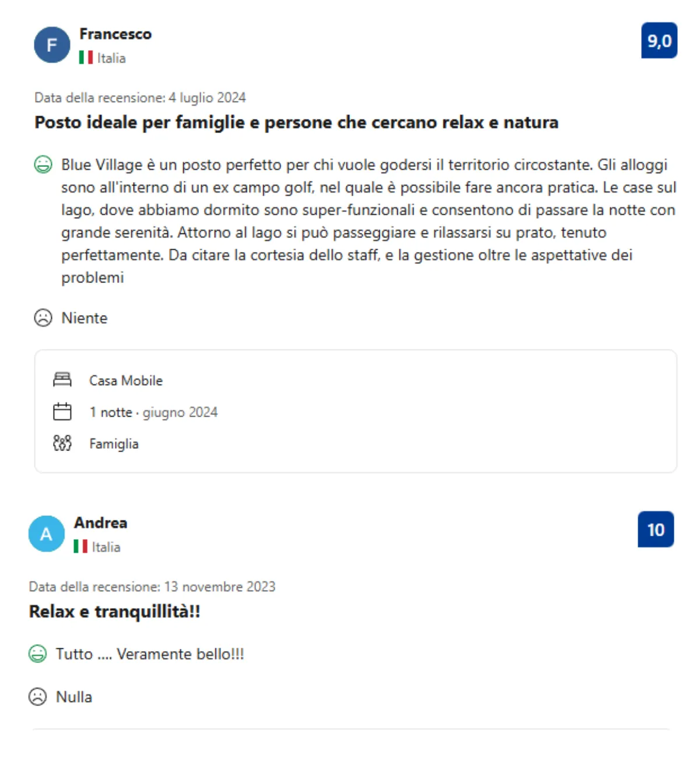
Task: Click the calendar icon next to 1 notte
Action: [x=62, y=412]
